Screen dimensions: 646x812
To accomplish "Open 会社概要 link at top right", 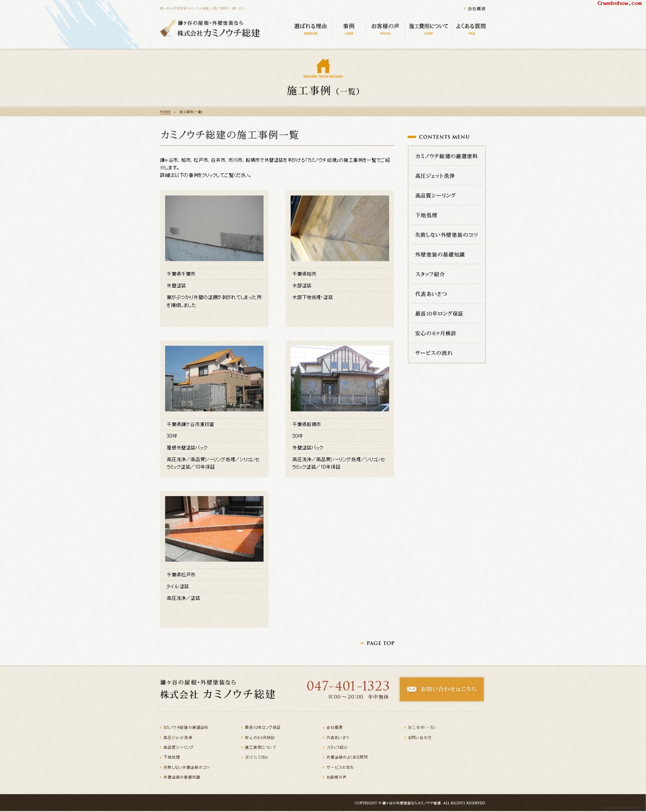I will point(476,9).
